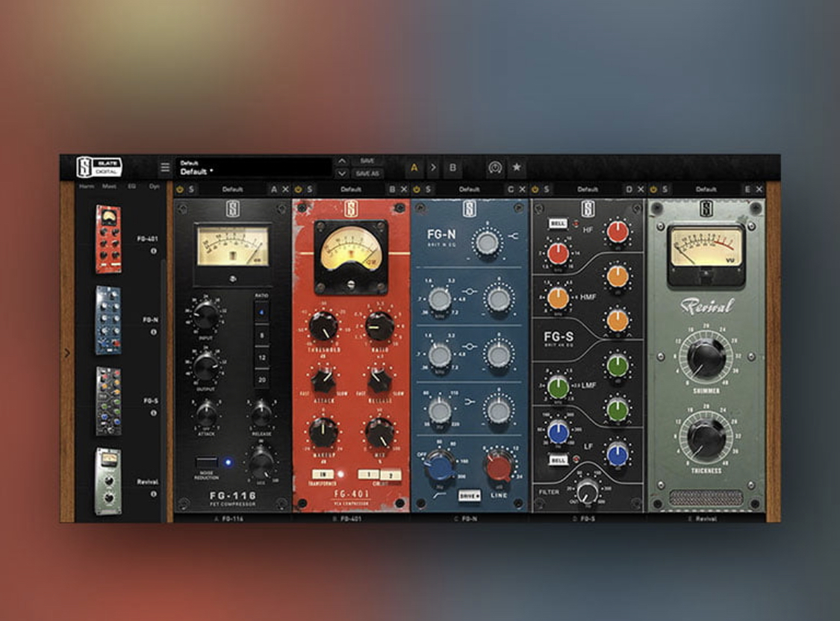Toggle FG-116 Noise Reduction switch
Image resolution: width=840 pixels, height=621 pixels.
click(x=206, y=462)
